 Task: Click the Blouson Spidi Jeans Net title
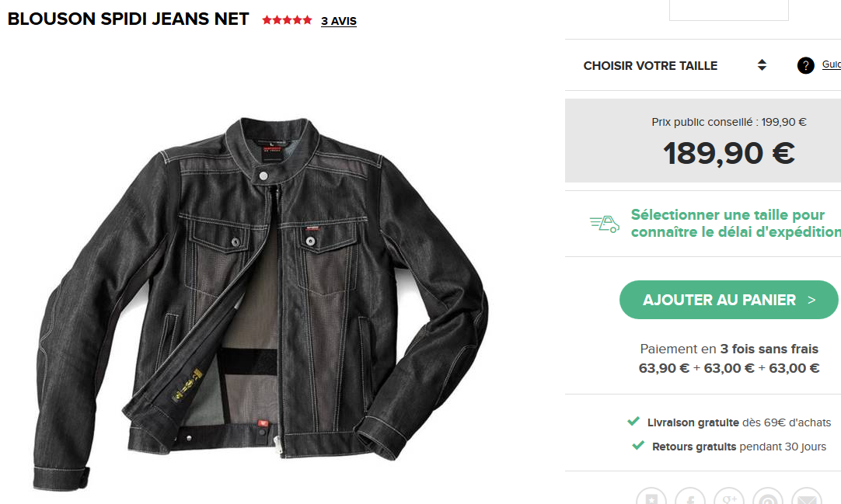pos(128,19)
